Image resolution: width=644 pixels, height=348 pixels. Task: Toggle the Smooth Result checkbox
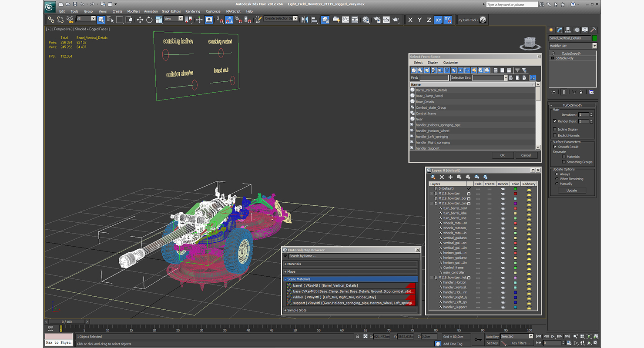pyautogui.click(x=555, y=147)
